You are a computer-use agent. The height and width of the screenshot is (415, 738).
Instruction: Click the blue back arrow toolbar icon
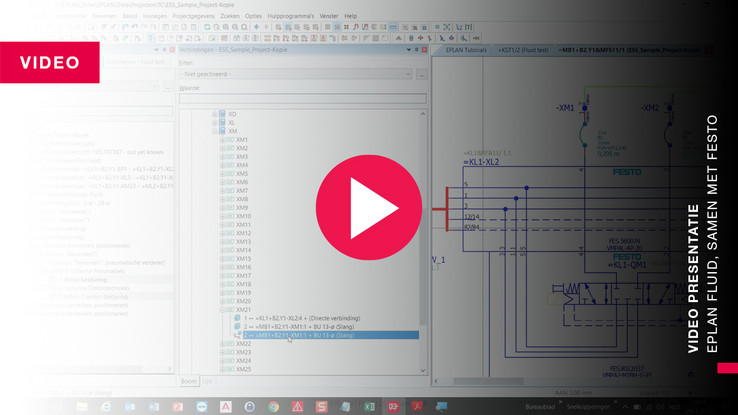257,27
